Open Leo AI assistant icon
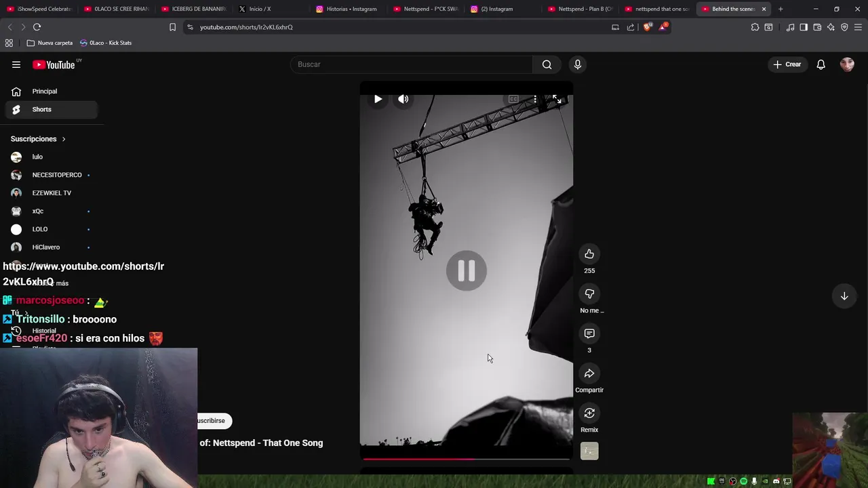 tap(831, 27)
